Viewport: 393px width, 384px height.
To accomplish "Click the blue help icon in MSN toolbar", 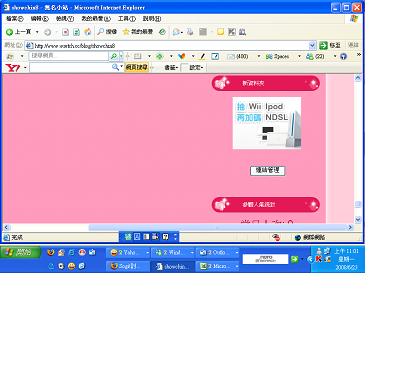I will point(343,56).
